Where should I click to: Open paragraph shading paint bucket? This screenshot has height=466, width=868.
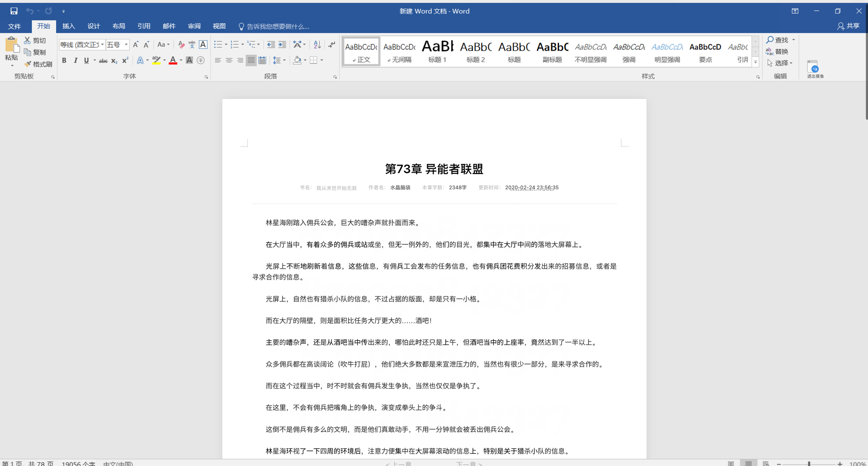tap(297, 60)
